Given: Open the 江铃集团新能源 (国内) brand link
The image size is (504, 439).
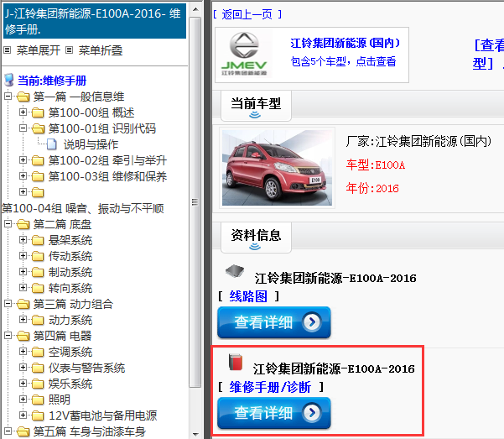Looking at the screenshot, I should [x=345, y=43].
